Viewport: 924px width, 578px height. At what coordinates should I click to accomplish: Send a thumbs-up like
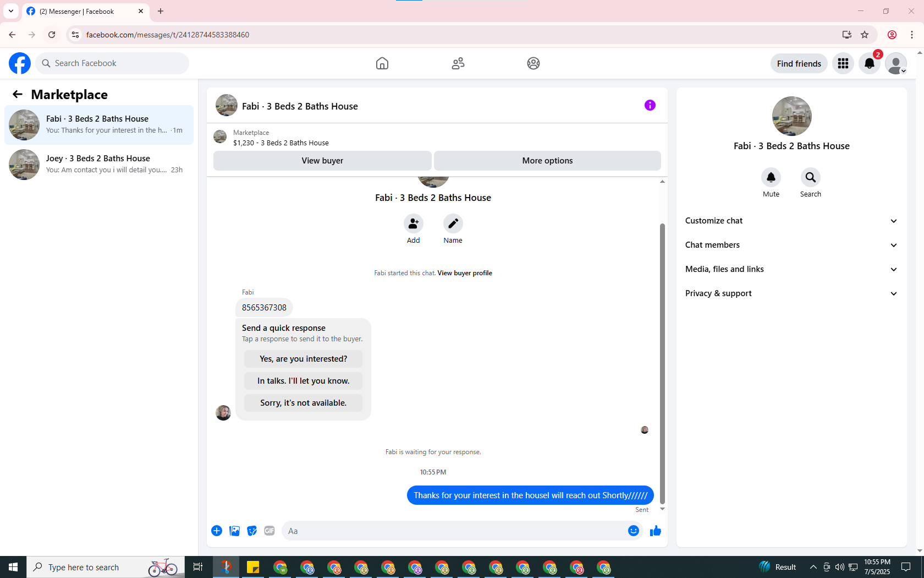[656, 531]
